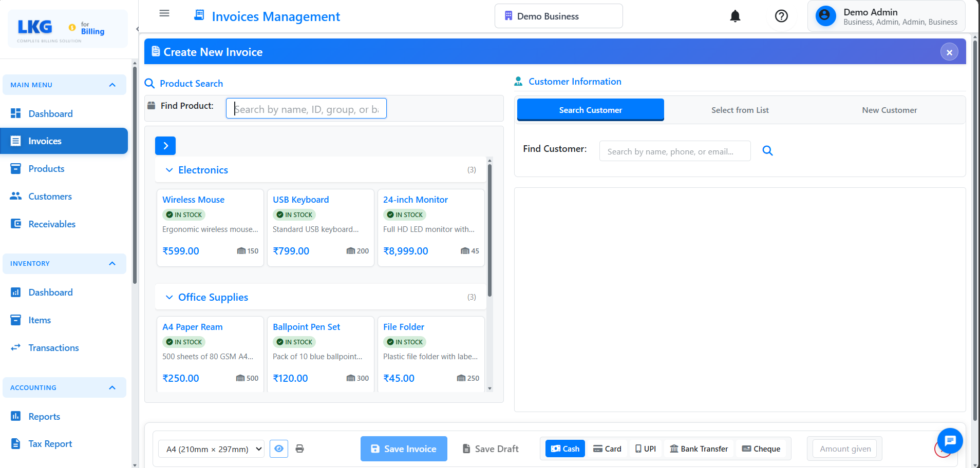This screenshot has height=468, width=980.
Task: Click the Demo Admin profile avatar icon
Action: click(x=825, y=16)
